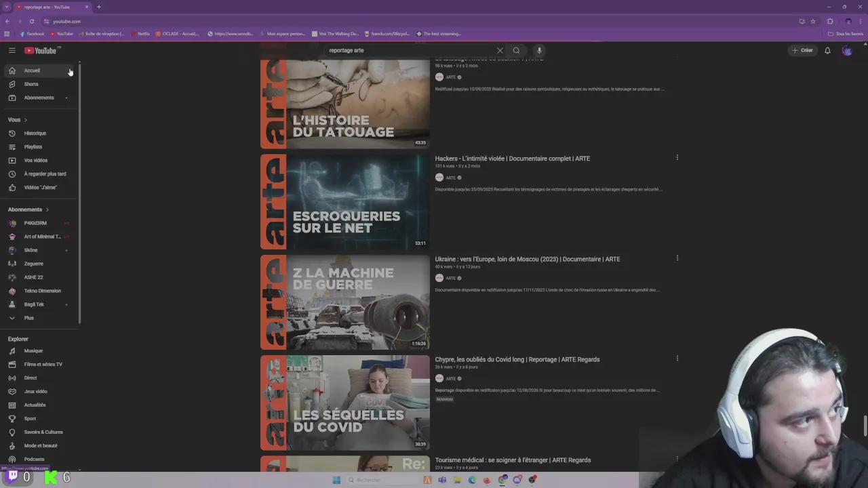Image resolution: width=868 pixels, height=488 pixels.
Task: Open Playlists in the sidebar
Action: [40, 147]
